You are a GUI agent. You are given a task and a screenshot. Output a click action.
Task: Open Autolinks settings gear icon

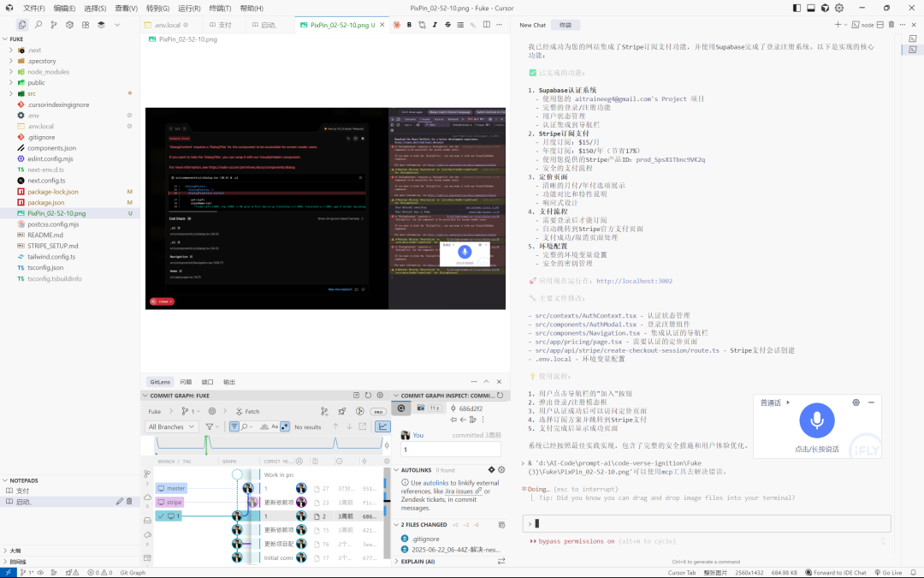(501, 469)
